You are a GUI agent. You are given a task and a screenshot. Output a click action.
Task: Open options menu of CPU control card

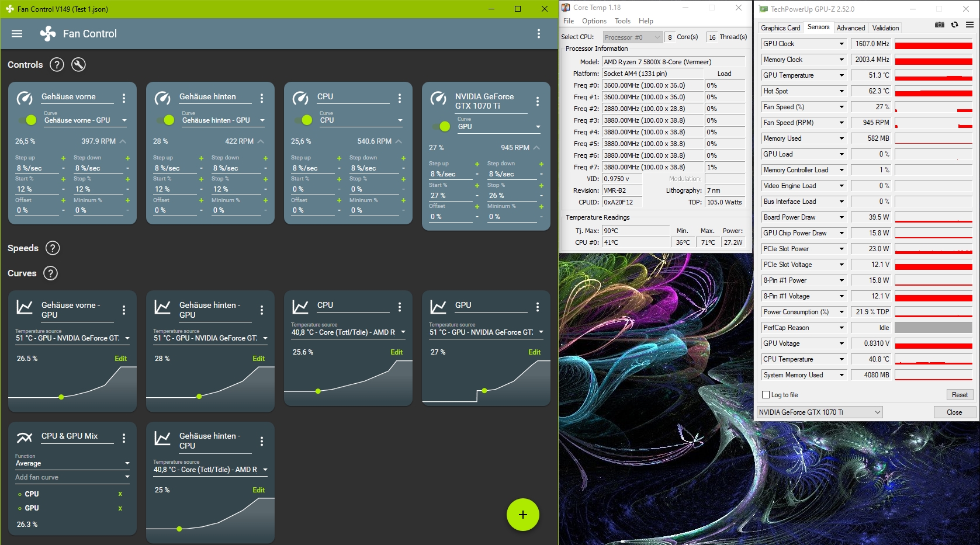400,98
